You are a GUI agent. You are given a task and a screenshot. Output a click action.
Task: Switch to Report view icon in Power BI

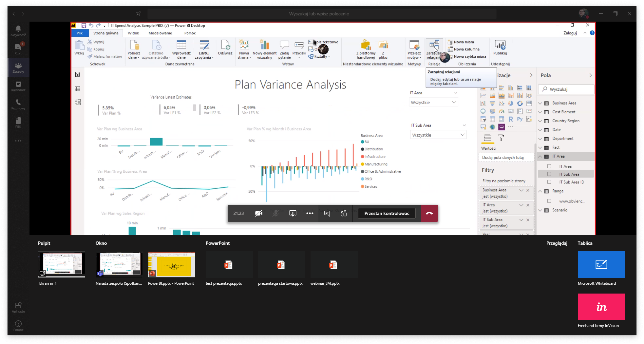point(78,75)
